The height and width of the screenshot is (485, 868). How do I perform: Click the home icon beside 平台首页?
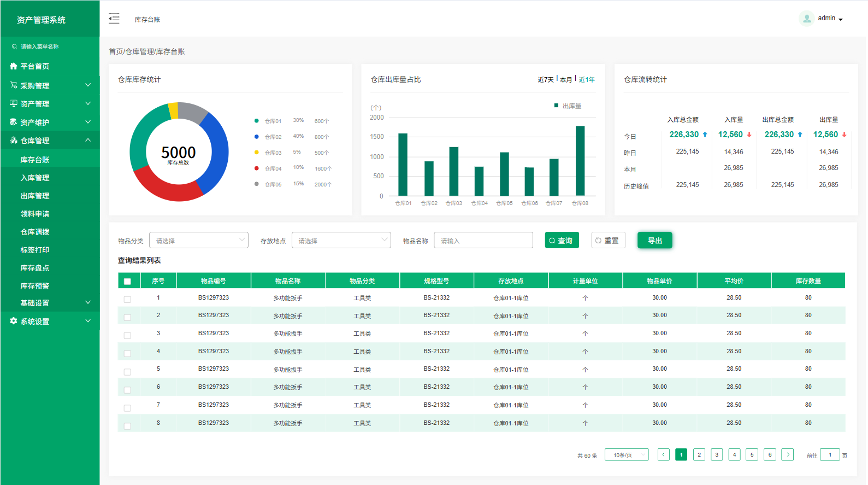[x=14, y=66]
